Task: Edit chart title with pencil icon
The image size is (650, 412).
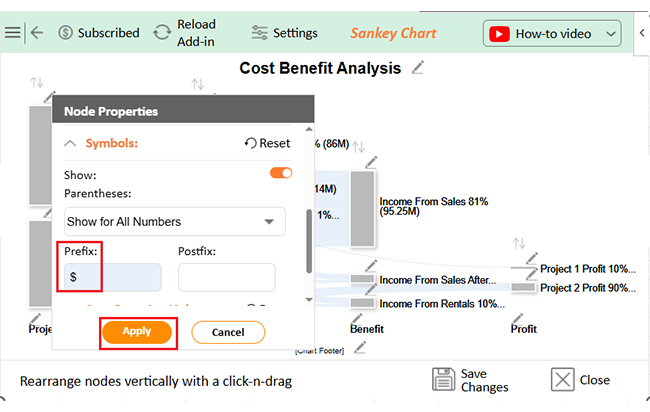Action: click(418, 67)
